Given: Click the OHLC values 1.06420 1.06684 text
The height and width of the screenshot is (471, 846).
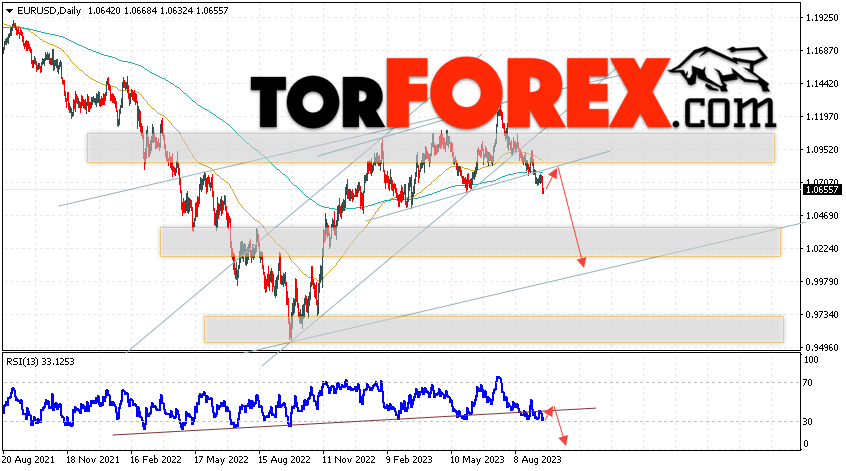Looking at the screenshot, I should tap(121, 11).
